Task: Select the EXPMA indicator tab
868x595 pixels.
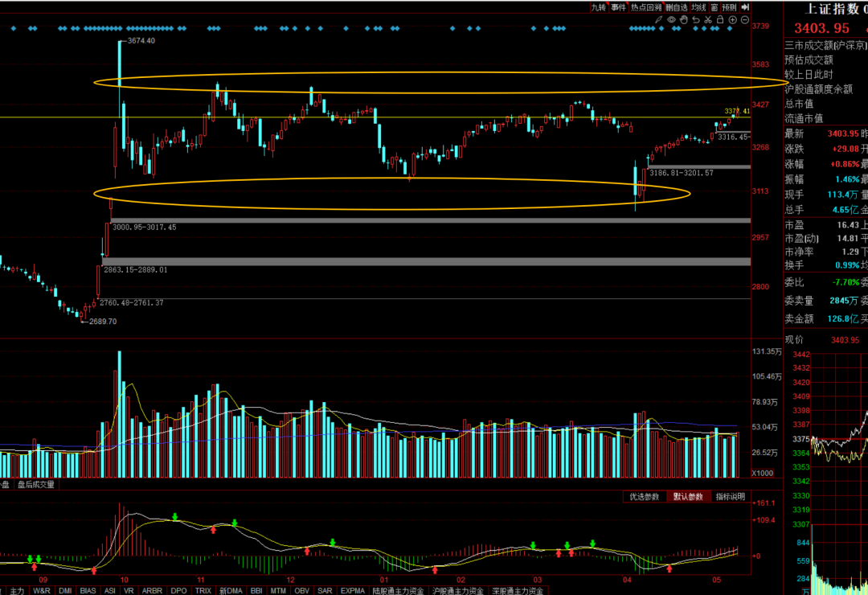Action: click(x=352, y=590)
